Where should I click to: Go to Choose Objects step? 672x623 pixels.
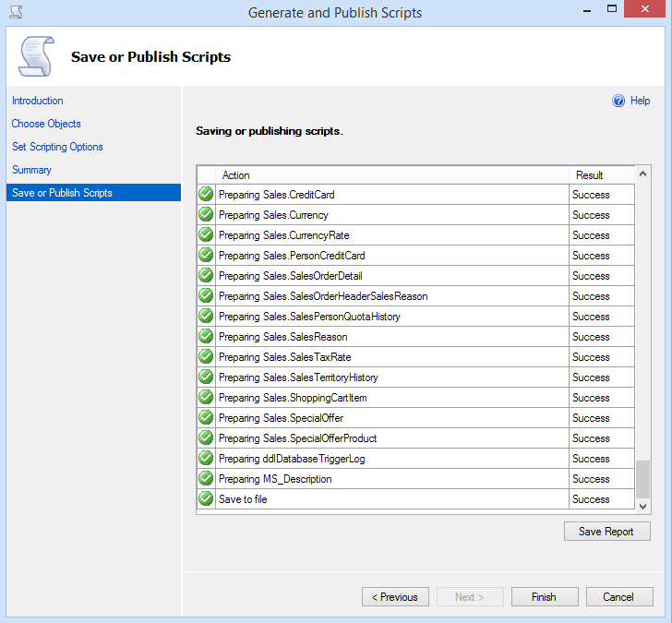pyautogui.click(x=46, y=124)
